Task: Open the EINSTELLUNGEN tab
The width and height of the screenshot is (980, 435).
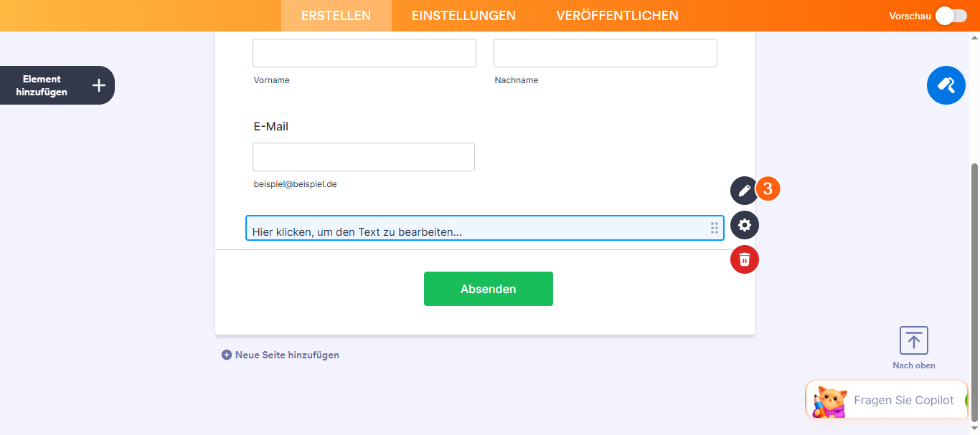Action: click(x=463, y=16)
